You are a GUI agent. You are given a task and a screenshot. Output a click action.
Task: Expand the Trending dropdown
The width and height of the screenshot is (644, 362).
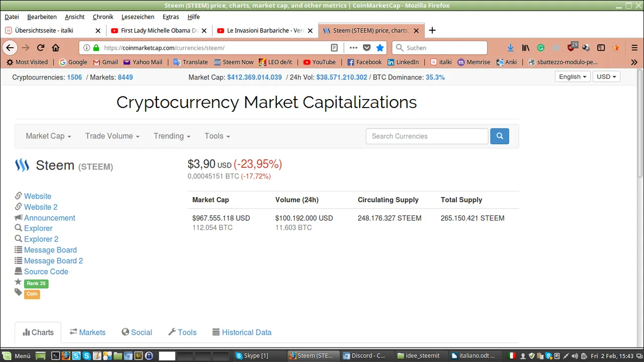coord(172,136)
